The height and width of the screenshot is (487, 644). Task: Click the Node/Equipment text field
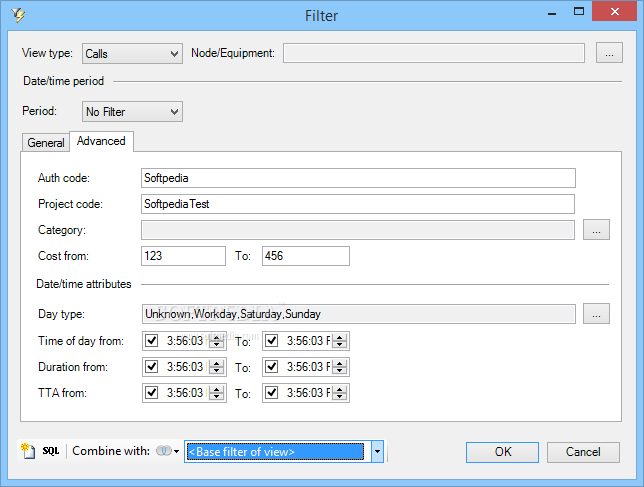pos(434,53)
